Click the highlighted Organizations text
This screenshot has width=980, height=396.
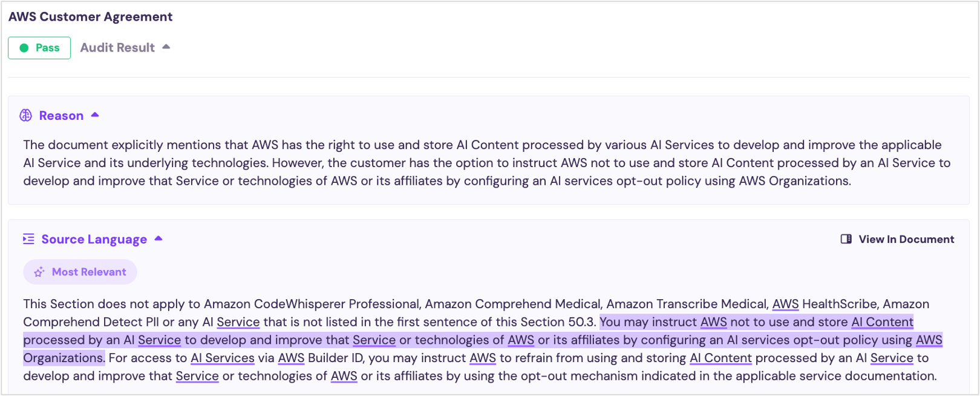pos(64,358)
